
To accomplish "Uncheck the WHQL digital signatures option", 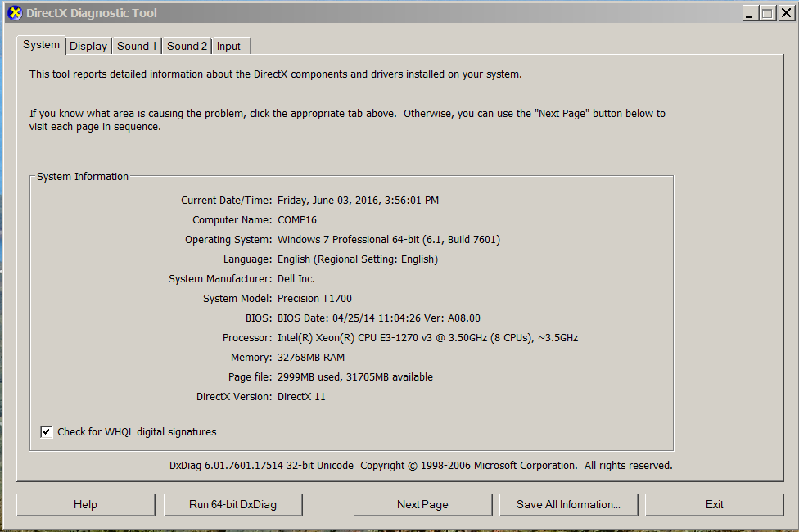I will 46,431.
